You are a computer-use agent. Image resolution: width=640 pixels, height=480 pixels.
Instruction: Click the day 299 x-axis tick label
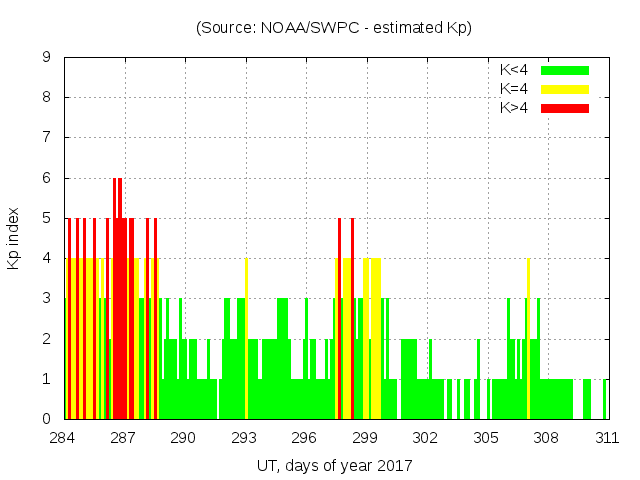[365, 438]
